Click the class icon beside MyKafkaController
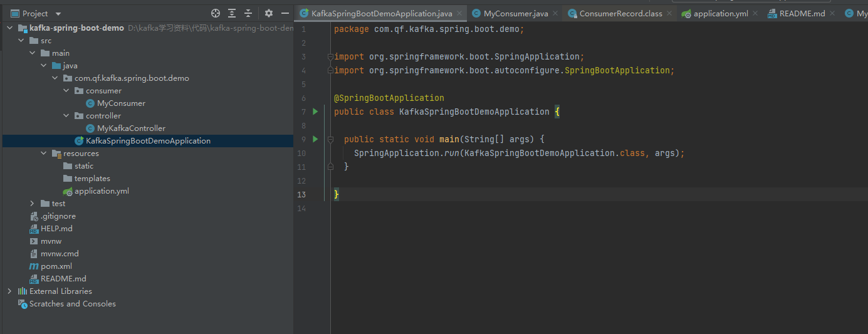 coord(90,128)
